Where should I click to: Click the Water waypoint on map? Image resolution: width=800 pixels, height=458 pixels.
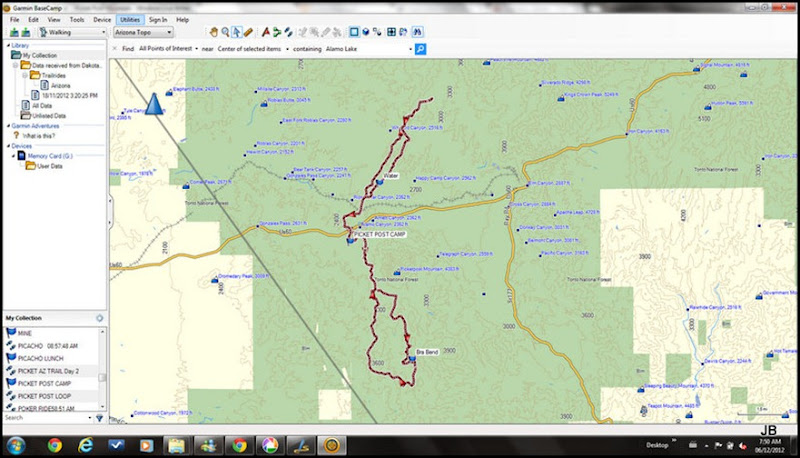coord(379,181)
